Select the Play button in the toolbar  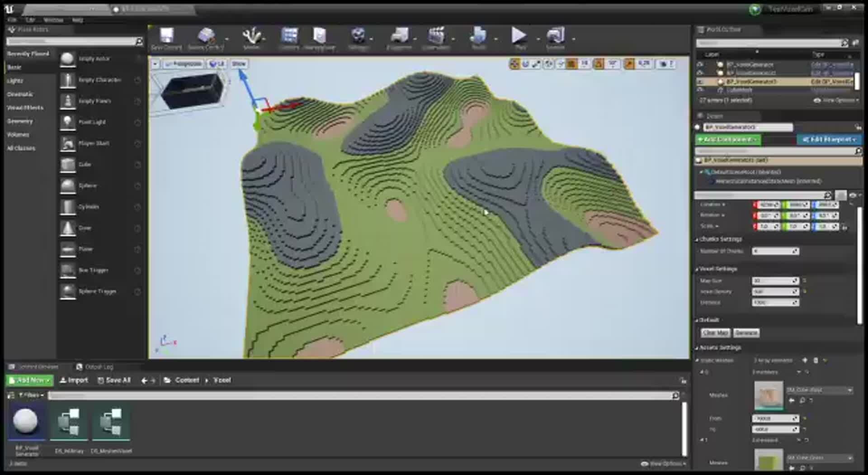point(519,36)
